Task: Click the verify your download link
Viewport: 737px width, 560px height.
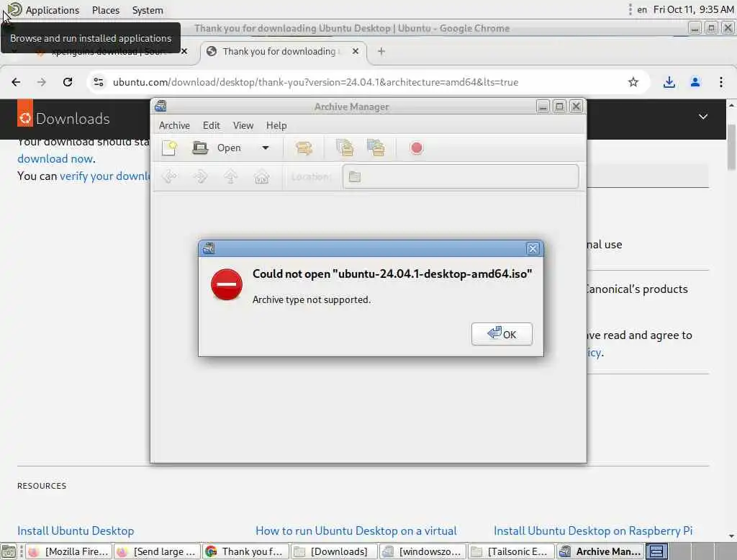Action: (x=104, y=176)
